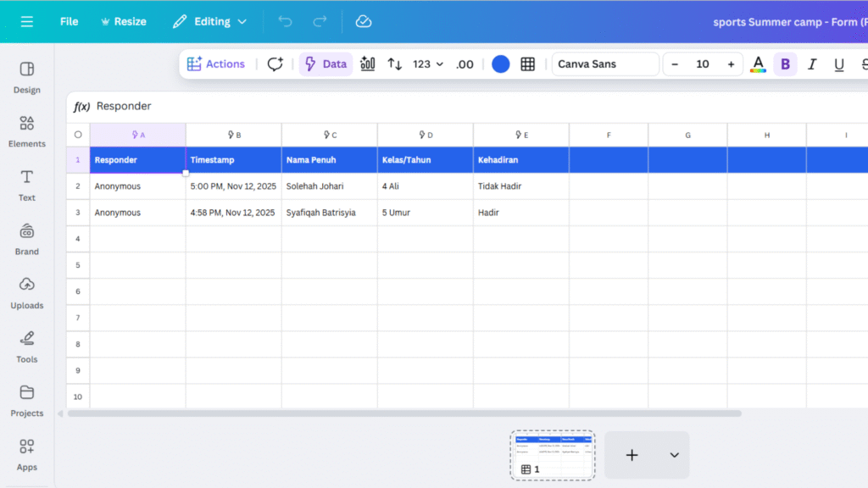Screen dimensions: 868x488
Task: Expand the chevron beside add page
Action: [x=675, y=455]
